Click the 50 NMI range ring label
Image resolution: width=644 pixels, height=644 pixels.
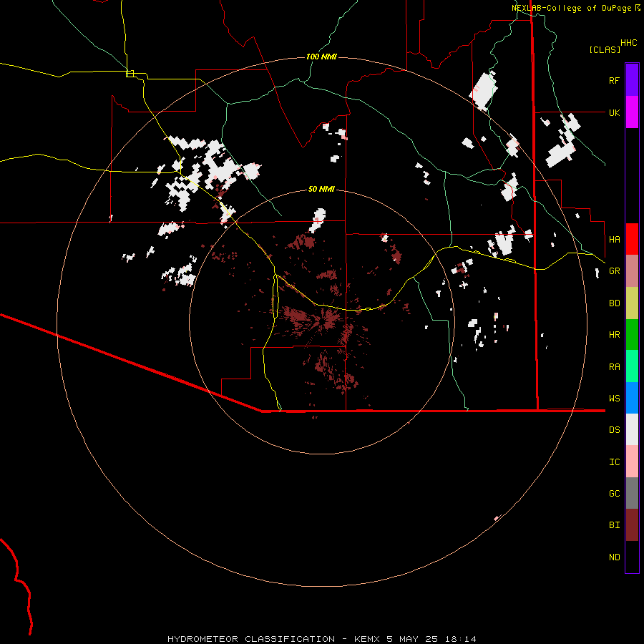click(x=321, y=189)
